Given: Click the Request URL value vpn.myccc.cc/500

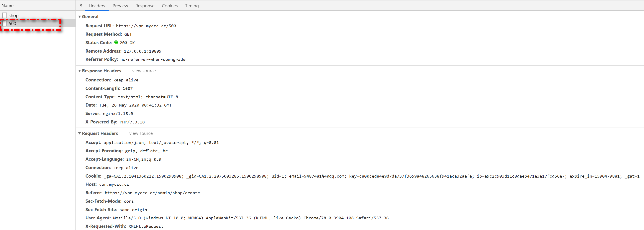Looking at the screenshot, I should pos(146,26).
